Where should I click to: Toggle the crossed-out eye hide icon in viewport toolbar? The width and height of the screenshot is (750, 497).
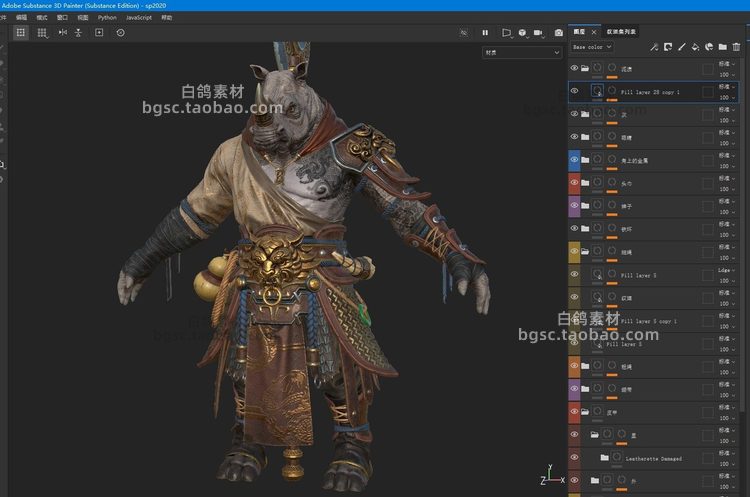[x=463, y=33]
